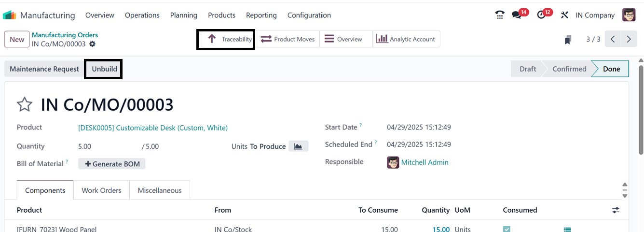Open forecast chart icon beside To Produce

298,146
